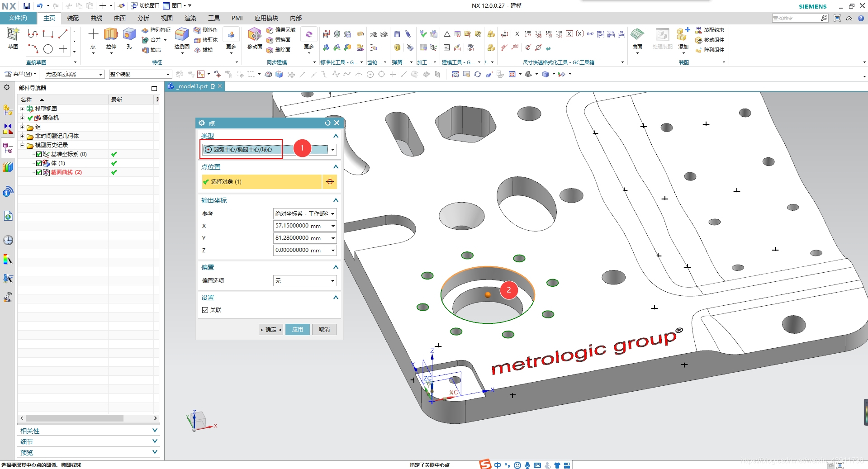This screenshot has height=469, width=868.
Task: Open the 菜单(M) menu
Action: pos(20,74)
